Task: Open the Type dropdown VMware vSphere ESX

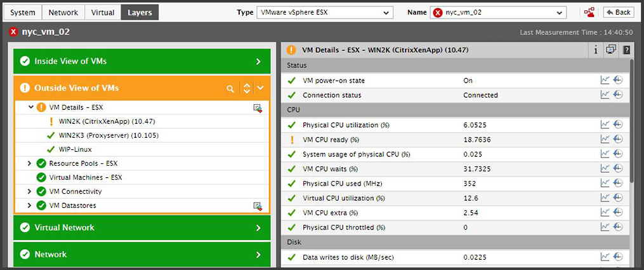Action: (x=324, y=12)
